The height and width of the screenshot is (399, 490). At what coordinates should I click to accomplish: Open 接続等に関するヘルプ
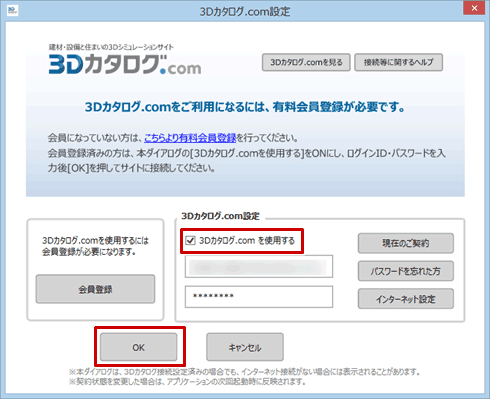point(398,62)
